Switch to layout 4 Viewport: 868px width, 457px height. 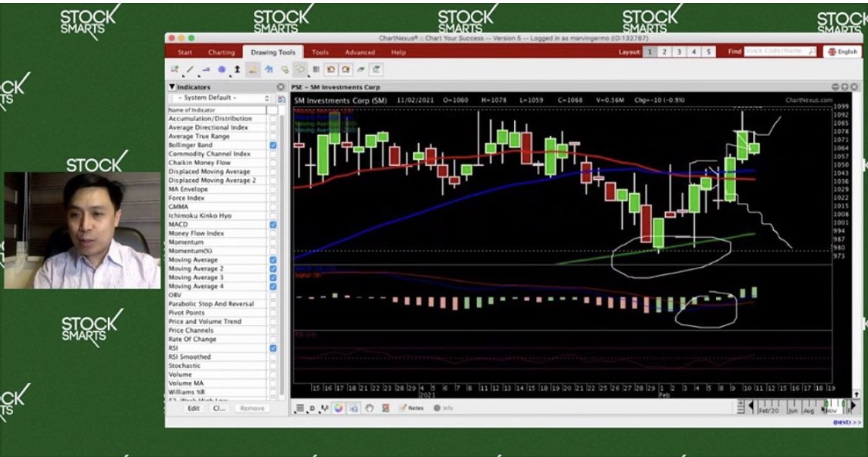tap(694, 52)
